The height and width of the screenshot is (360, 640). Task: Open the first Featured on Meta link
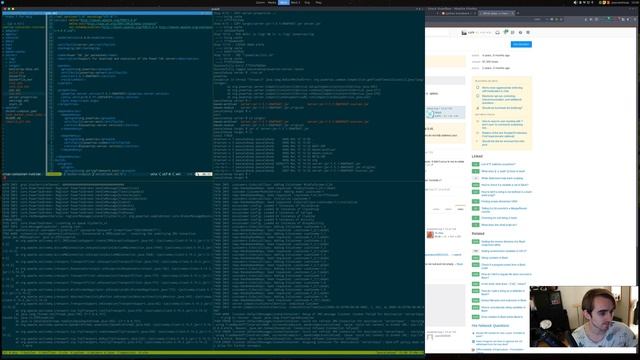click(502, 89)
